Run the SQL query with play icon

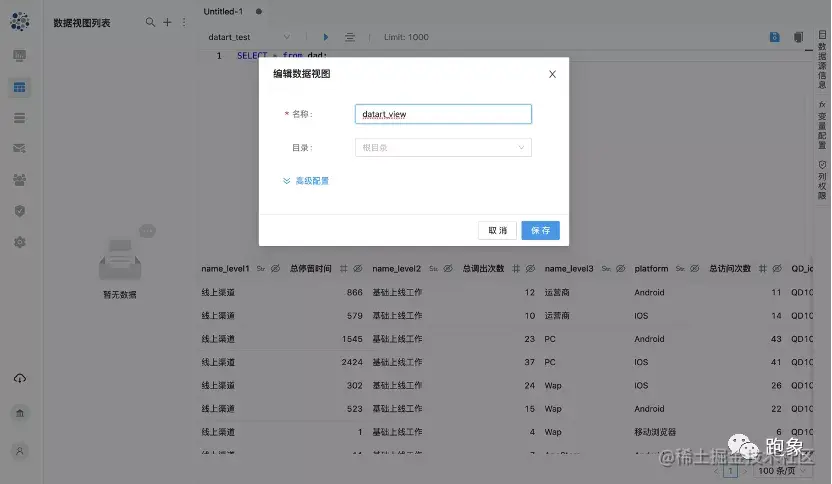[x=325, y=37]
